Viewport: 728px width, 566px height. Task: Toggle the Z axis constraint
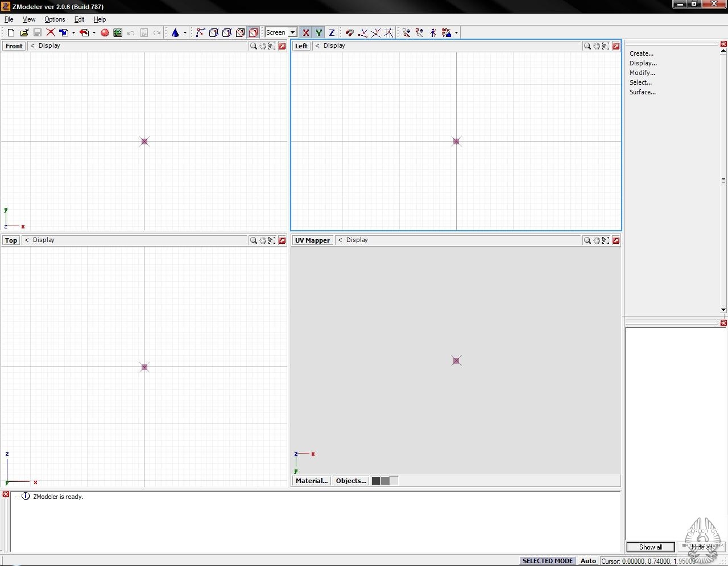pyautogui.click(x=332, y=32)
